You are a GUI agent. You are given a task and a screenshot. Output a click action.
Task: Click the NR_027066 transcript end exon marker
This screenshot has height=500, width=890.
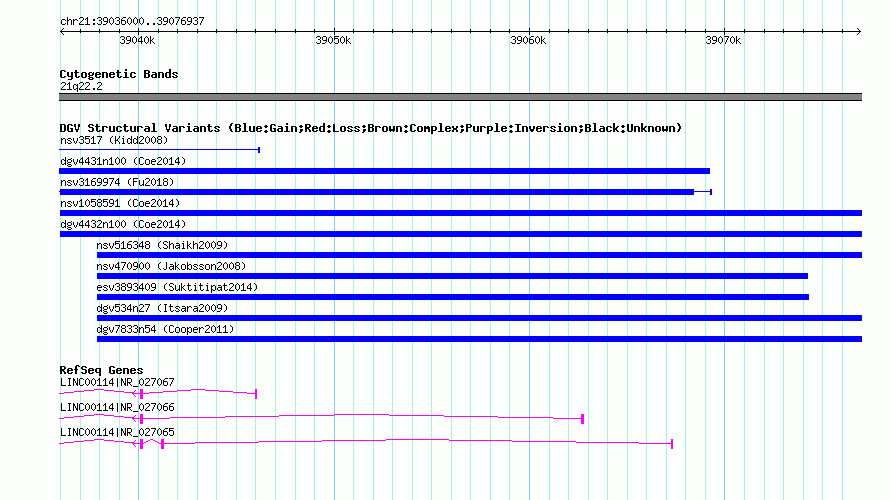click(x=582, y=419)
